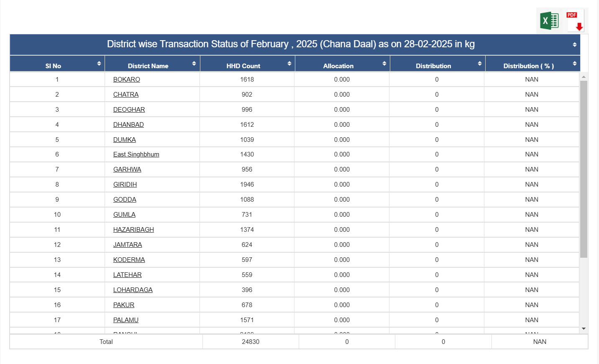599x364 pixels.
Task: Open East Singhbhum district link
Action: click(x=136, y=154)
